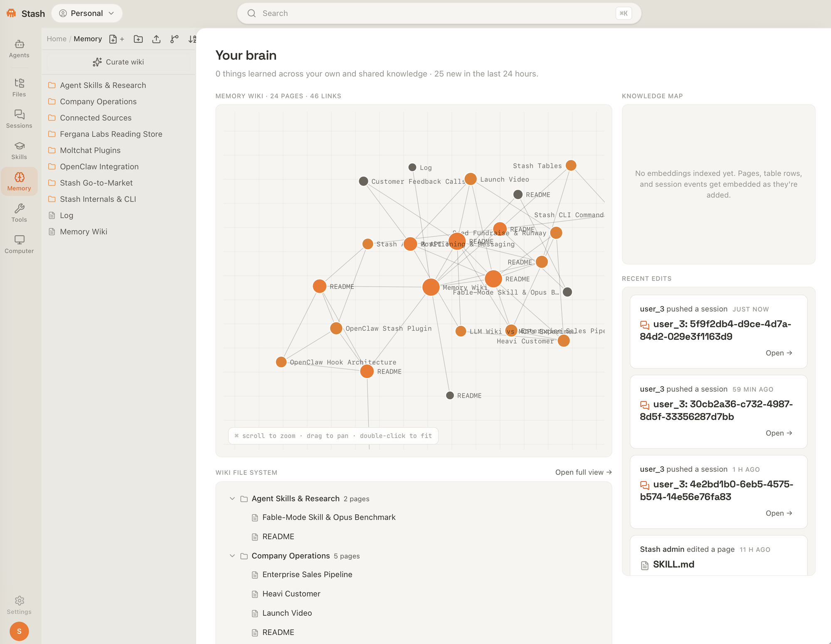This screenshot has height=644, width=831.
Task: Click the Memory breadcrumb label
Action: [x=88, y=39]
